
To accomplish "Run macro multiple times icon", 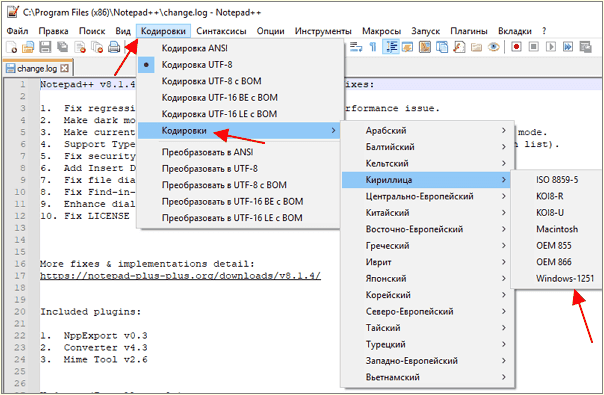I will 568,47.
